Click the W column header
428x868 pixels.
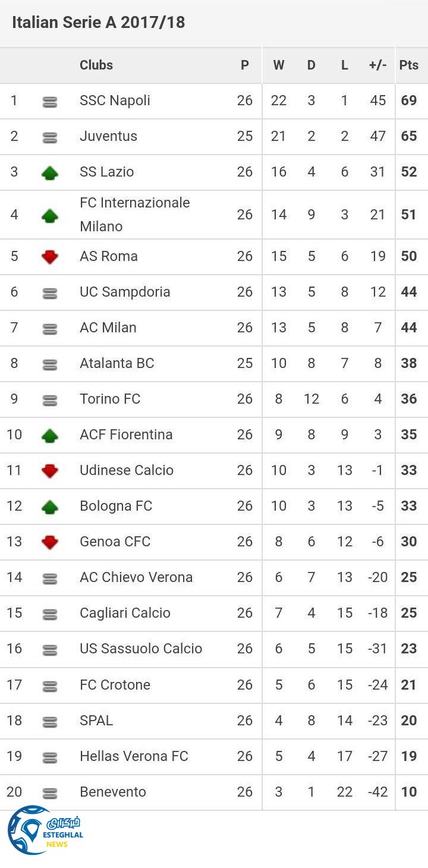click(x=278, y=65)
